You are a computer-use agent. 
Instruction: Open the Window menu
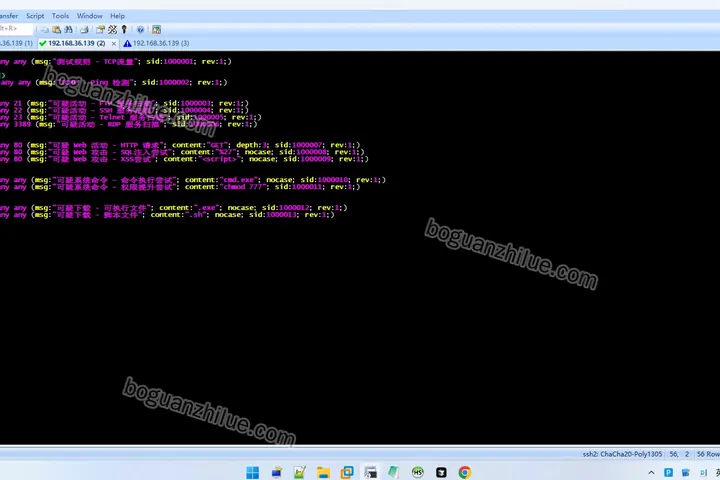pos(90,16)
